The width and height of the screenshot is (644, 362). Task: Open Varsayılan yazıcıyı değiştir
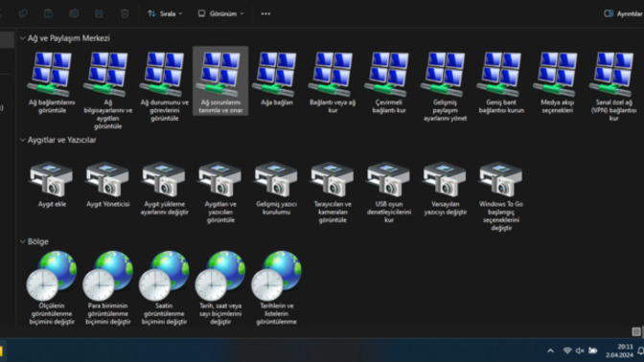(x=445, y=188)
